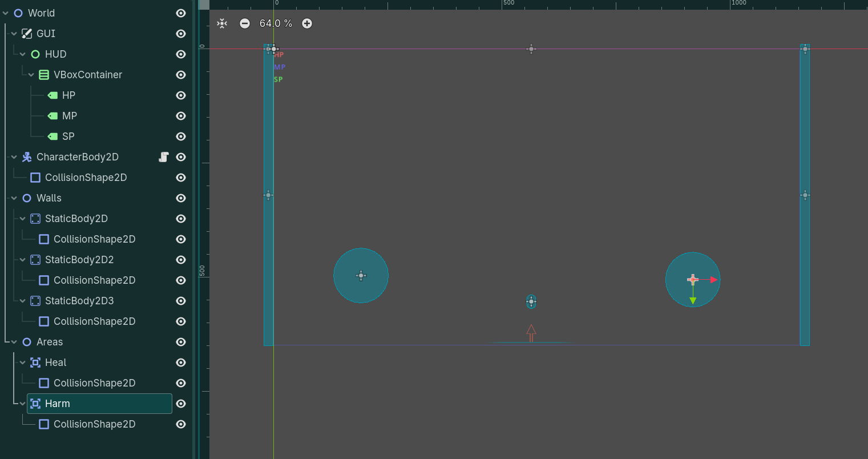
Task: Click the Walls node icon
Action: [27, 198]
